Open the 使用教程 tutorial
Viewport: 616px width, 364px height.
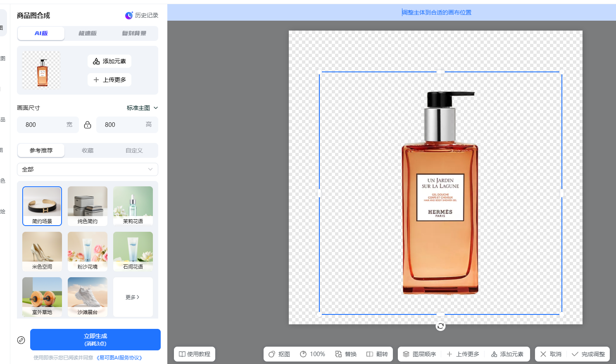[194, 354]
